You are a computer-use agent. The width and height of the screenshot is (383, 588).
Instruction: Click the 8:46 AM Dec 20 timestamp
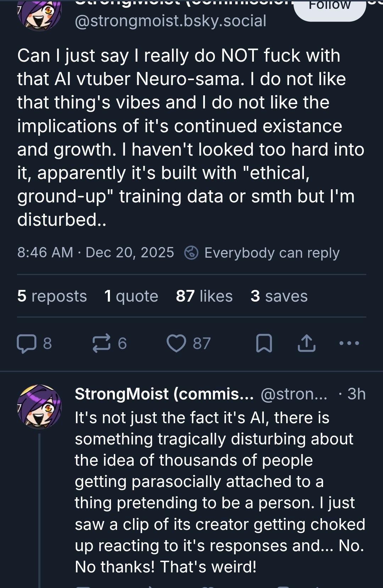coord(96,253)
